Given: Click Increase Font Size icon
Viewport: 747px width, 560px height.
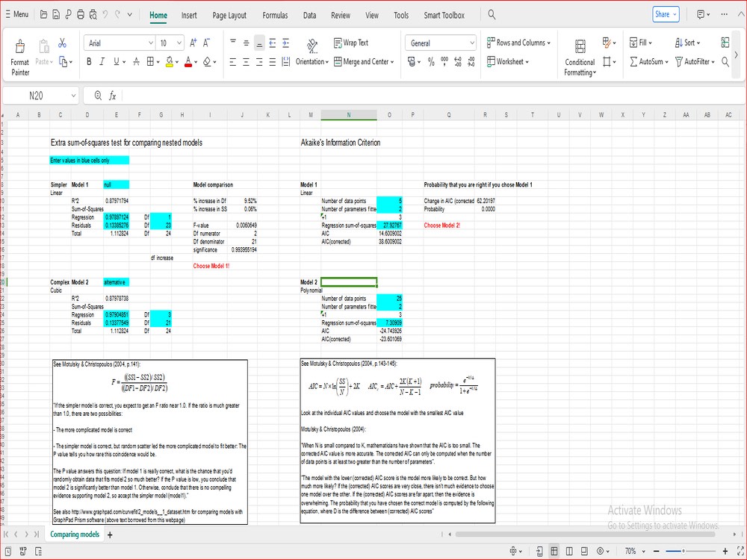Looking at the screenshot, I should pyautogui.click(x=193, y=43).
